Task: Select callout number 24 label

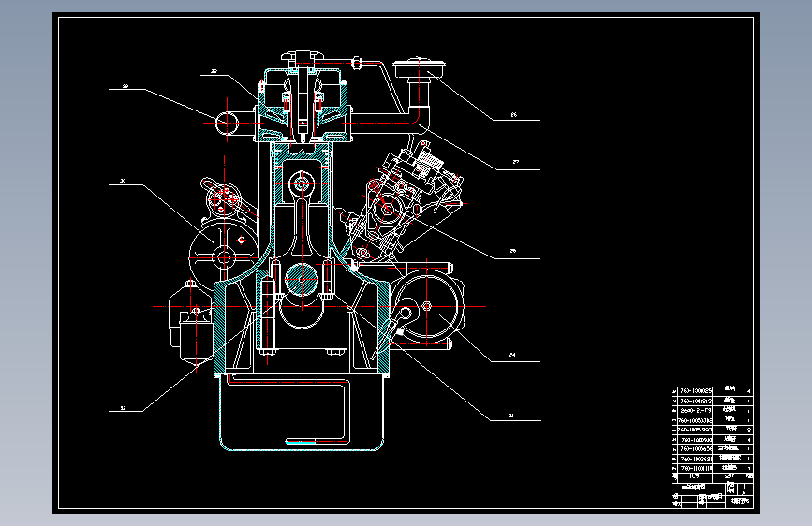Action: point(512,355)
